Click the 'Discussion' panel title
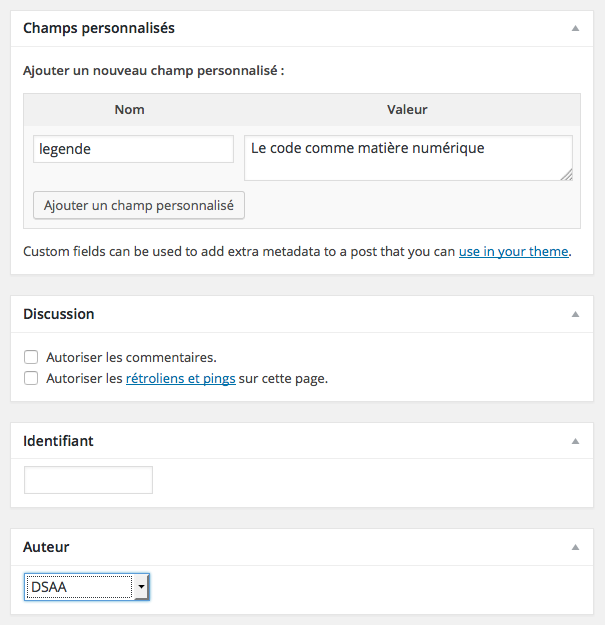 (58, 314)
